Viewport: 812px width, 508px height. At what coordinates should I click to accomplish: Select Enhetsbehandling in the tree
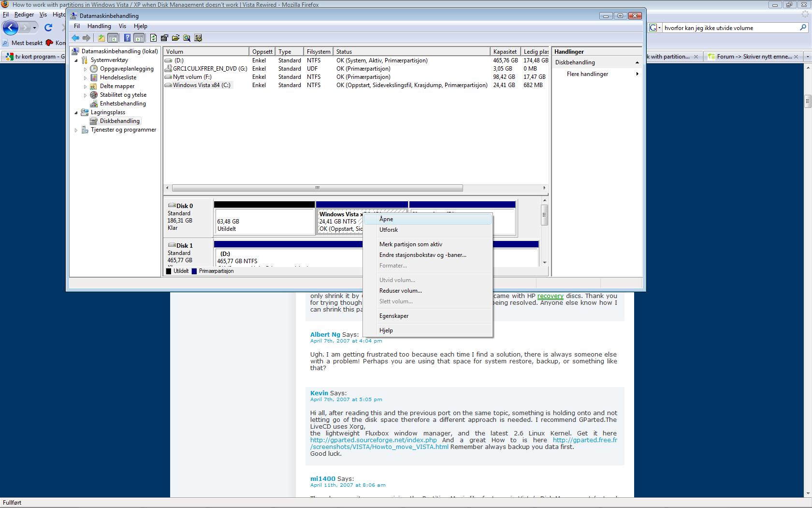click(123, 104)
